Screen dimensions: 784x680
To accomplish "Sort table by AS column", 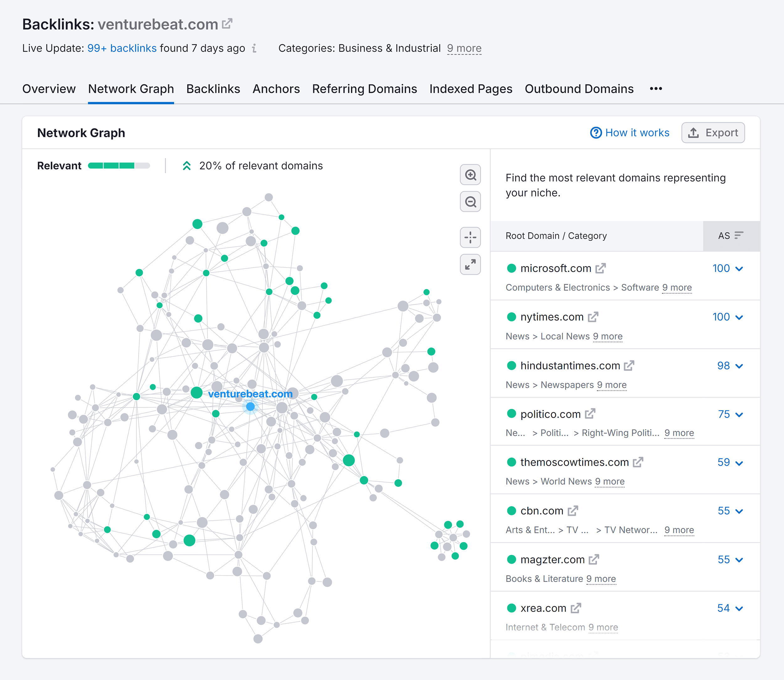I will point(731,236).
